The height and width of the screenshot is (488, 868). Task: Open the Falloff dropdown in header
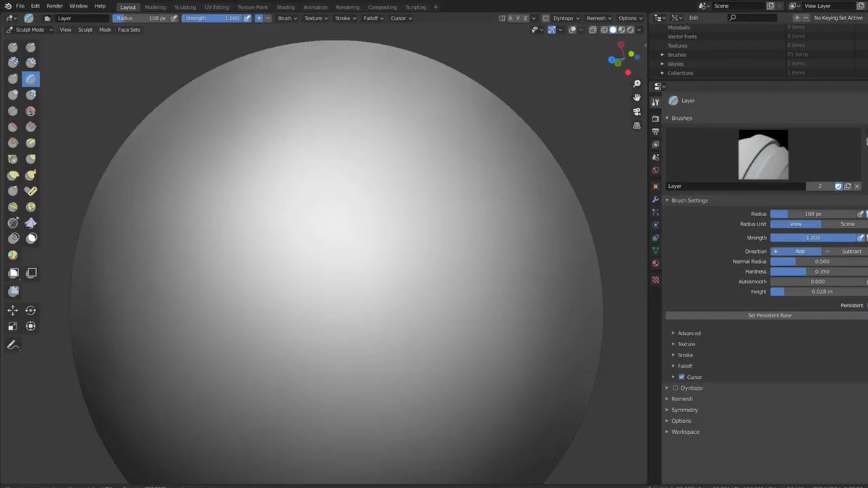[372, 18]
